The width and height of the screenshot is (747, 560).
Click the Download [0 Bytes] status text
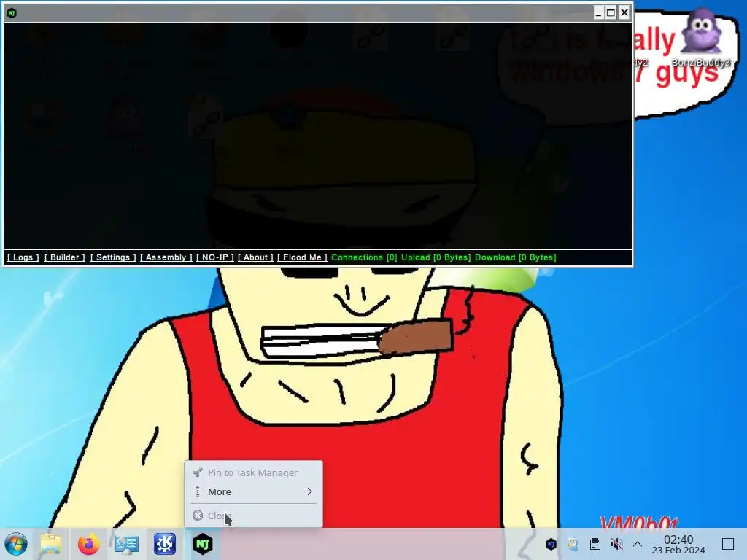(x=516, y=257)
